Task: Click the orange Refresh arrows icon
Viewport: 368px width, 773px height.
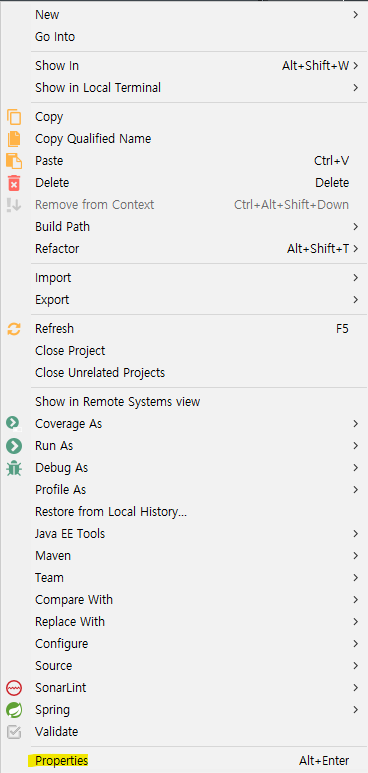Action: click(14, 329)
